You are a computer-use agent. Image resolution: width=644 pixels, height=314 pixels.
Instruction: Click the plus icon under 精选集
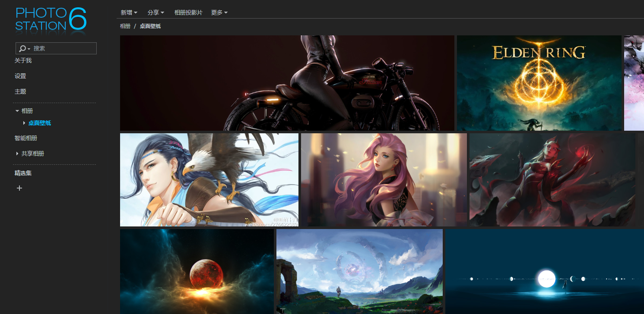click(19, 188)
